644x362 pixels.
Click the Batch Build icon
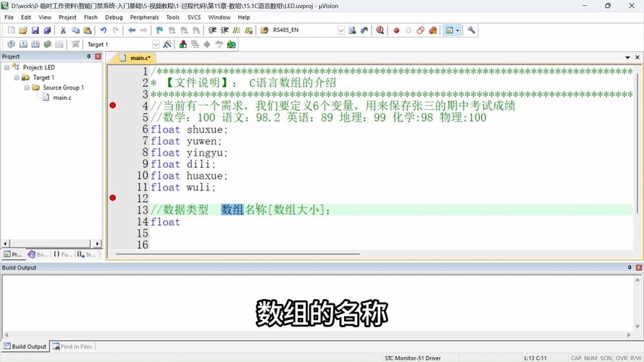pyautogui.click(x=47, y=44)
